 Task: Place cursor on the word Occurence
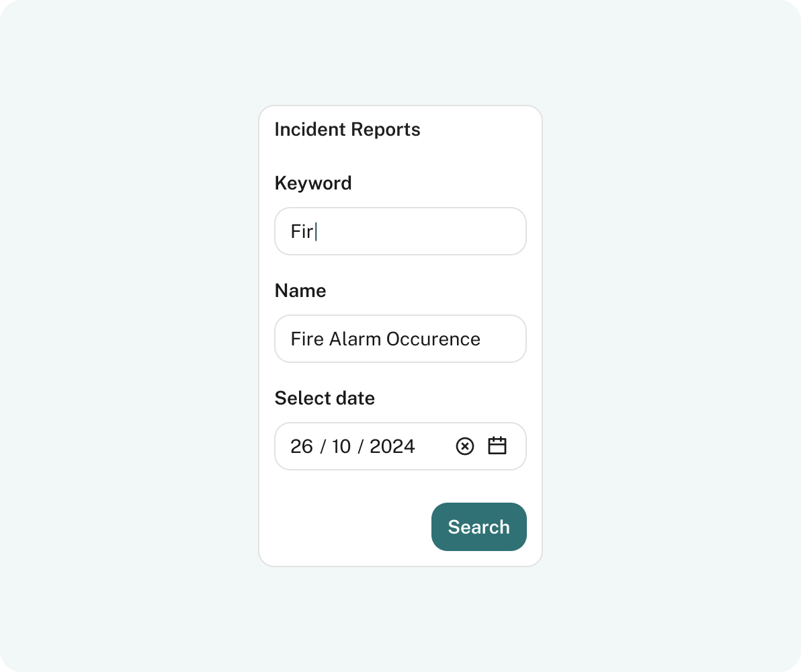433,339
